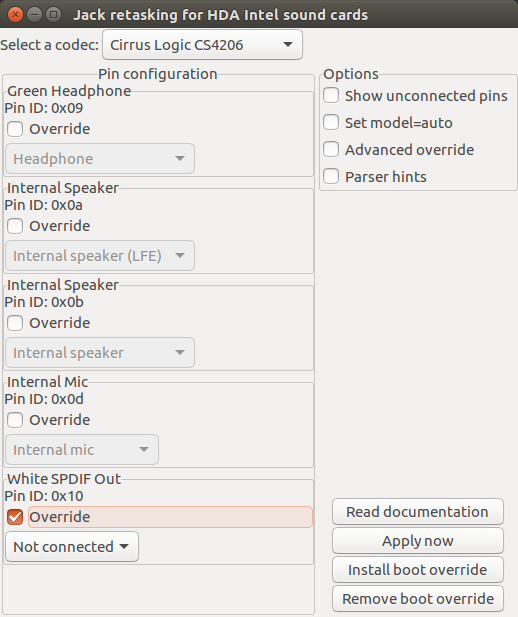Click the Read documentation button
518x617 pixels.
(x=418, y=512)
